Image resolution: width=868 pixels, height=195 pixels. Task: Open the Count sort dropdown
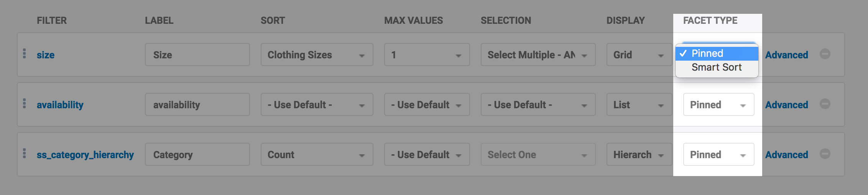317,155
